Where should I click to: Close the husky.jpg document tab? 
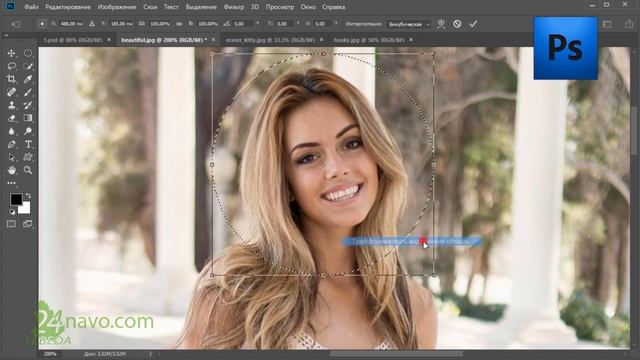pyautogui.click(x=411, y=40)
